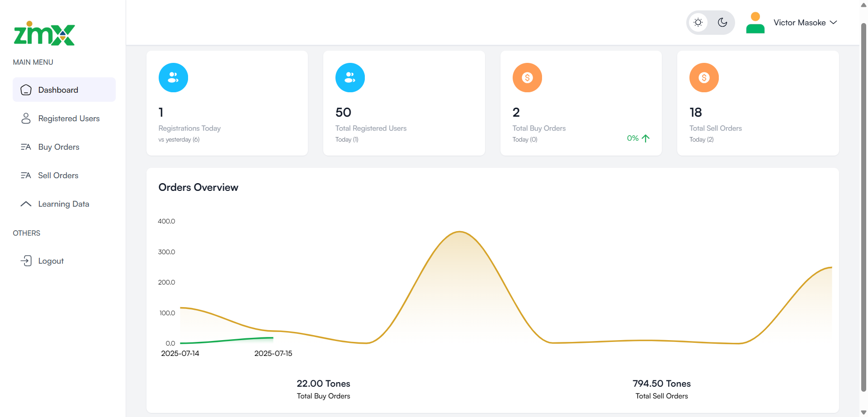Image resolution: width=868 pixels, height=417 pixels.
Task: Enable dark mode with the moon toggle
Action: coord(722,22)
